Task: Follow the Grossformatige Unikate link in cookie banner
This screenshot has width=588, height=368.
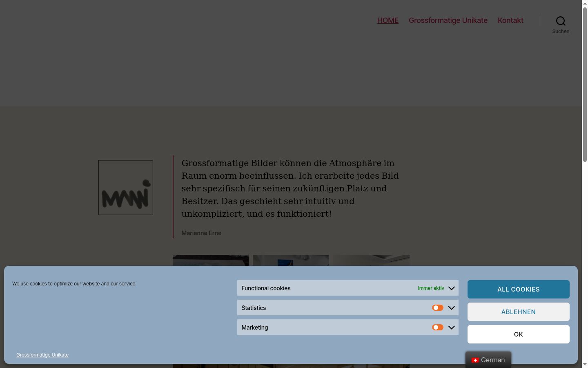Action: [42, 355]
